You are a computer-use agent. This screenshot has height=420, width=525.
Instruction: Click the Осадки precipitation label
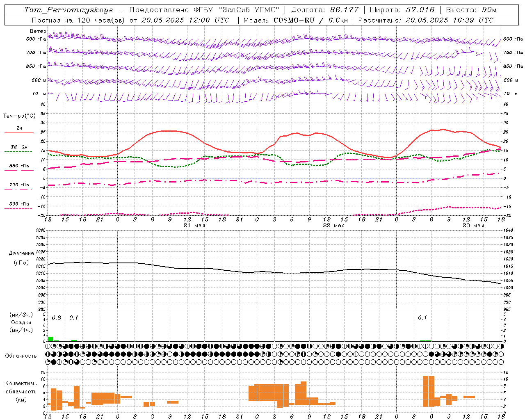(21, 322)
